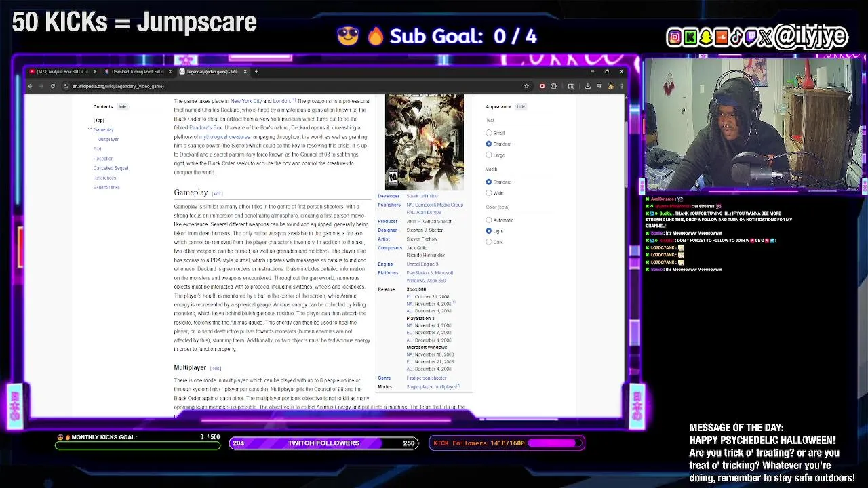Bookmark this page with the star icon
868x488 pixels.
pyautogui.click(x=526, y=86)
